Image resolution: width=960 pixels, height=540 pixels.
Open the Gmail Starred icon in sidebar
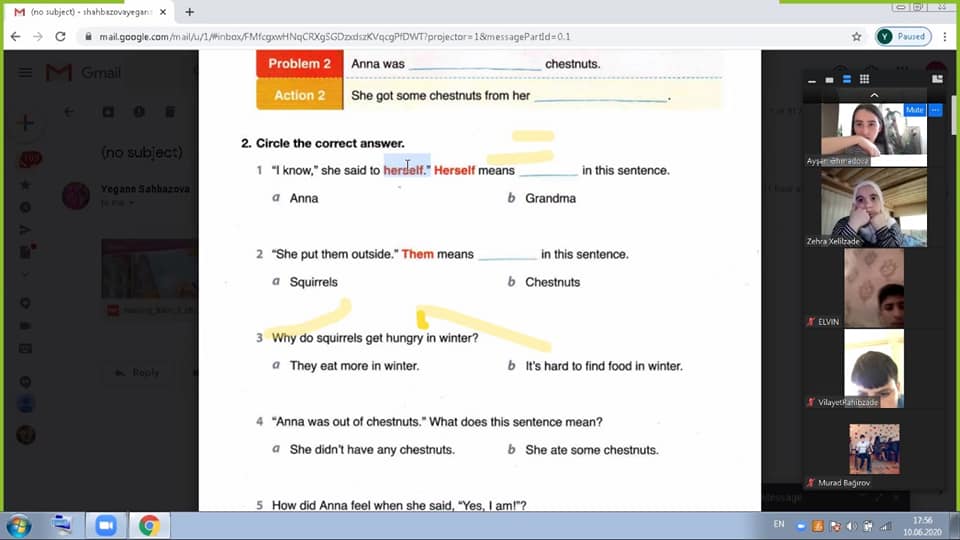25,184
